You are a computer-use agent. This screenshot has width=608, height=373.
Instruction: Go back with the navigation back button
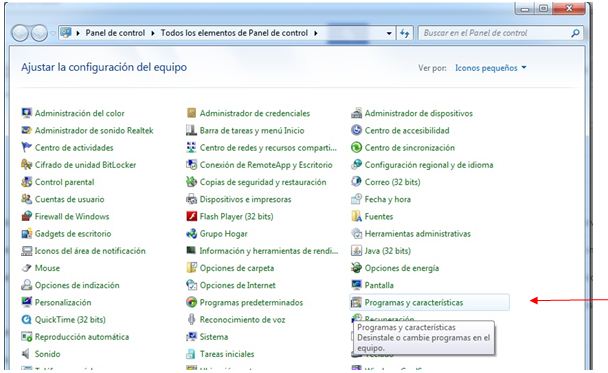20,33
